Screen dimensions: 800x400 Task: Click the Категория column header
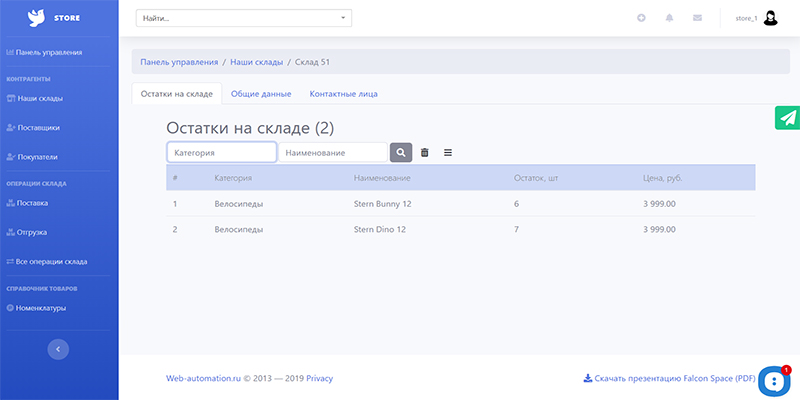tap(233, 178)
